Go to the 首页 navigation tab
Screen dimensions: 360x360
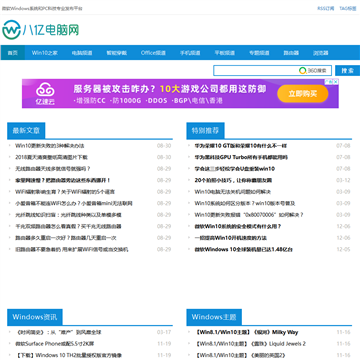tap(13, 53)
